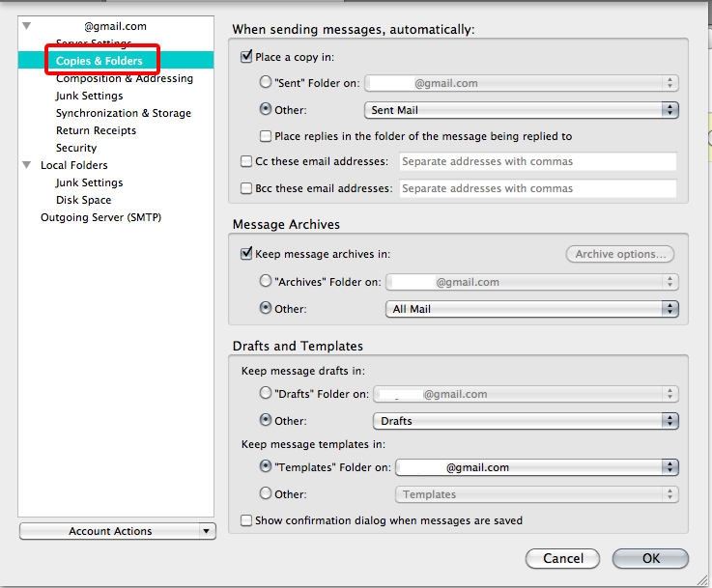
Task: Open the All Mail archive dropdown
Action: pos(530,309)
